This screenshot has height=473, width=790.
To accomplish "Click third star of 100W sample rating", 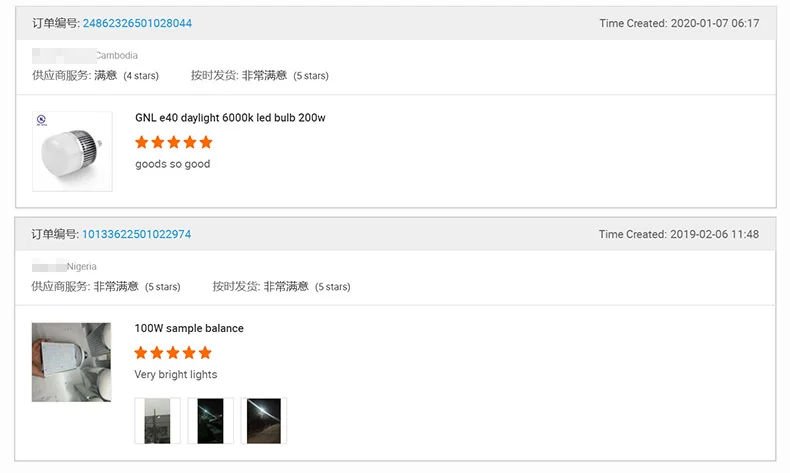I will click(173, 353).
